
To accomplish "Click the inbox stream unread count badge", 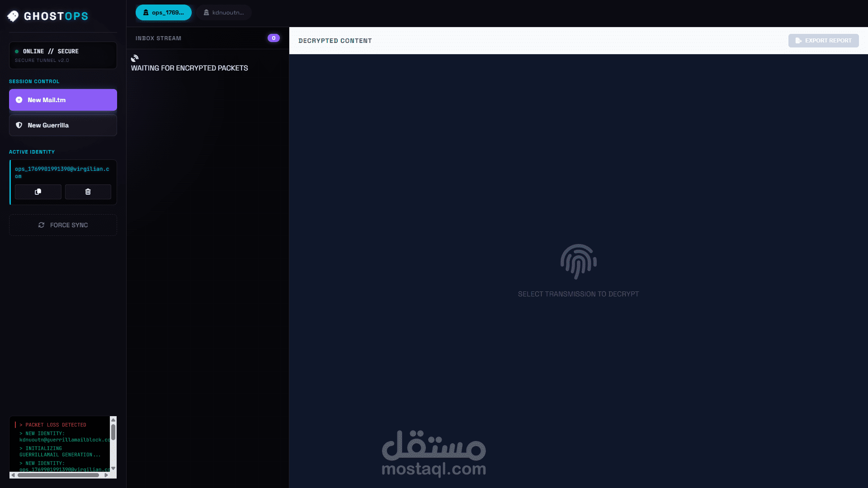I will [x=274, y=38].
